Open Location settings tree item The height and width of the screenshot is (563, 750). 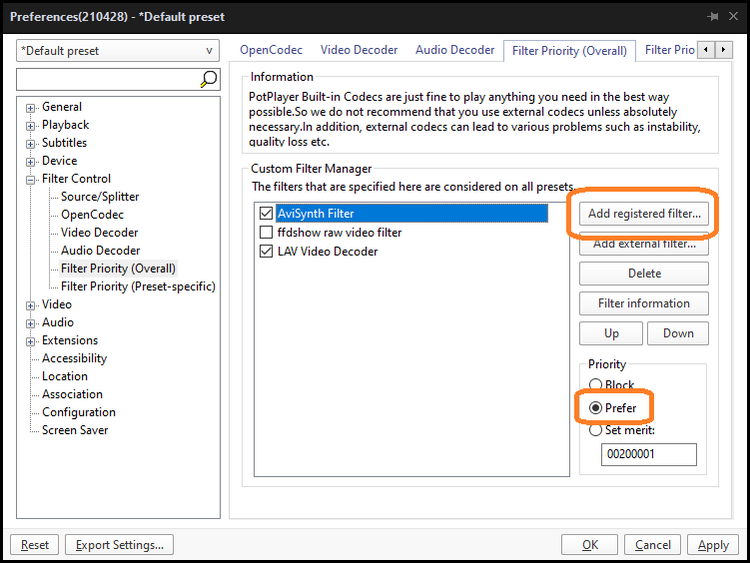[65, 376]
